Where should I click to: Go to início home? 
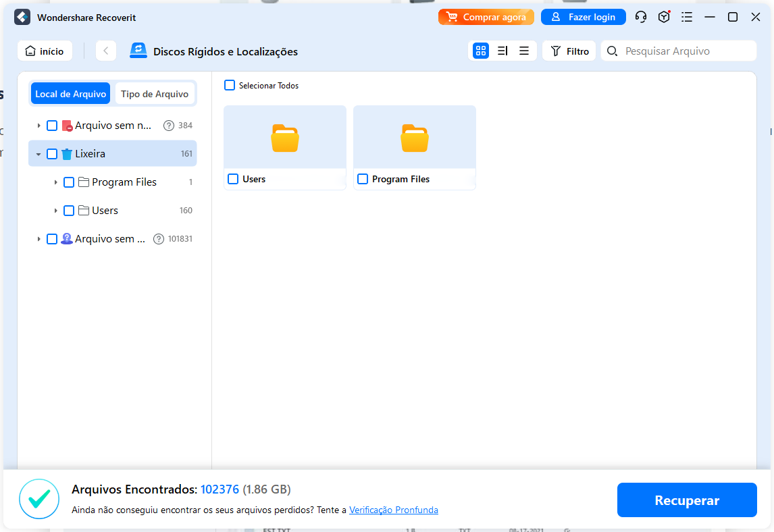click(45, 51)
